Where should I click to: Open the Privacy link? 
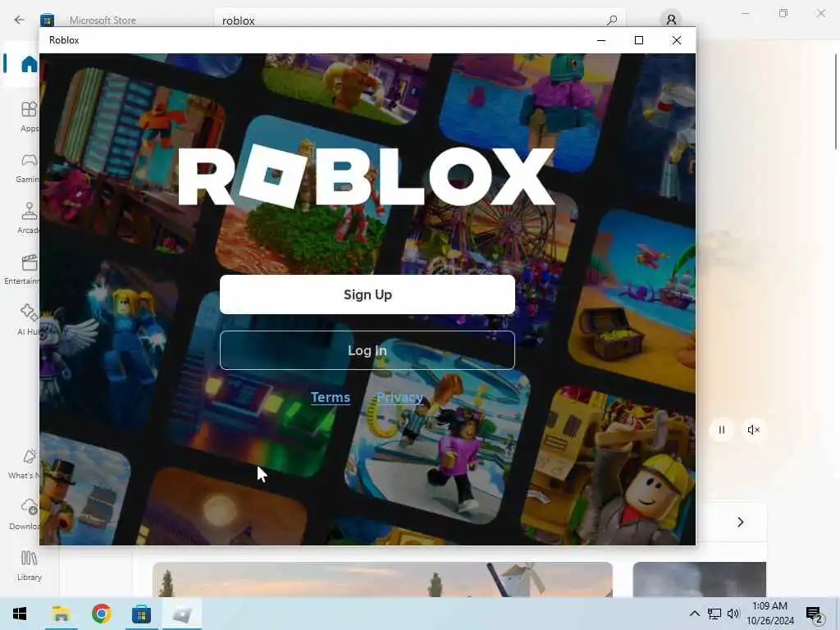click(399, 398)
